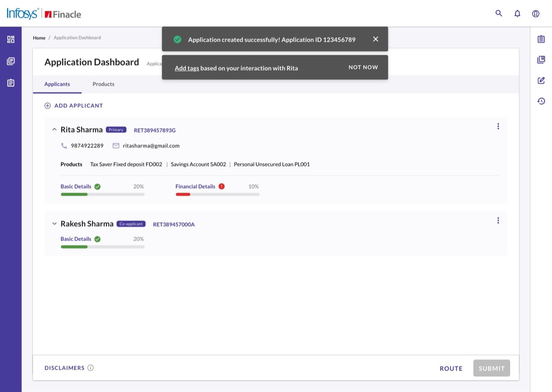Click Rakesh's Basic Details progress bar
Image resolution: width=552 pixels, height=392 pixels.
[103, 247]
